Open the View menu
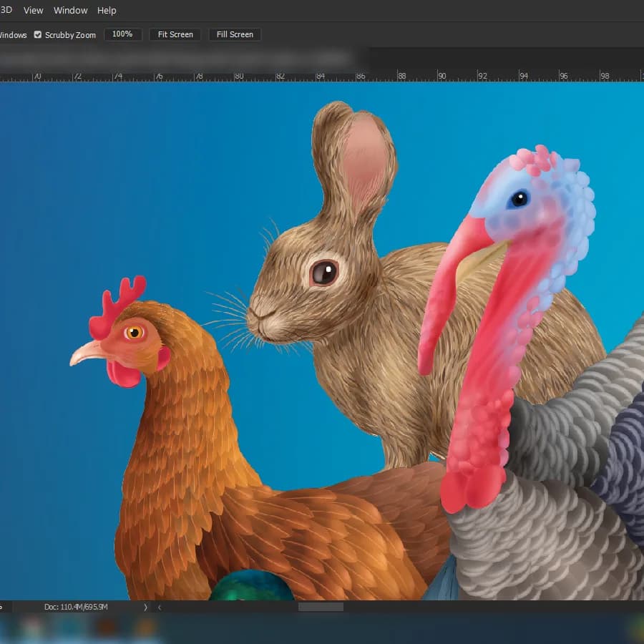The image size is (644, 644). pyautogui.click(x=33, y=11)
